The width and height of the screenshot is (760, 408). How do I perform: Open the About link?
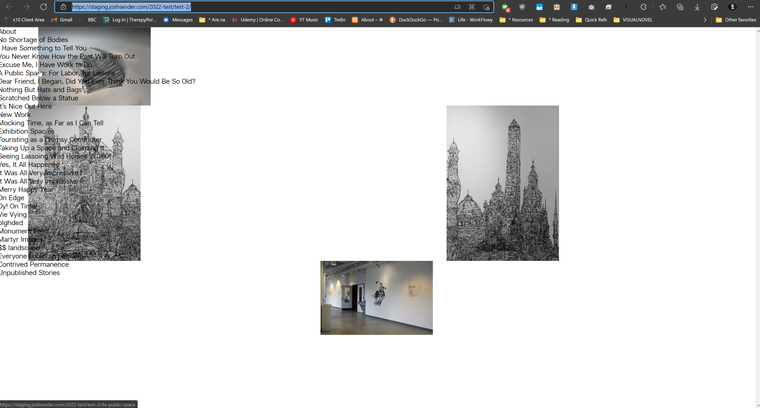point(8,31)
